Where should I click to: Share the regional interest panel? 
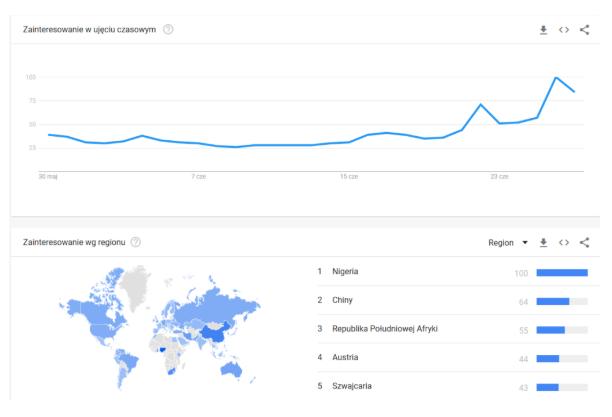coord(585,242)
